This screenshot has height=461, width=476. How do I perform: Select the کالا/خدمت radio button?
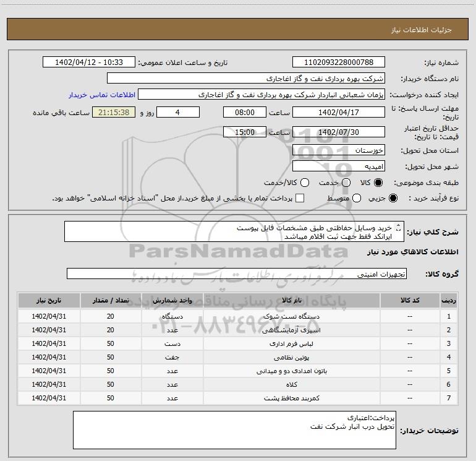305,183
